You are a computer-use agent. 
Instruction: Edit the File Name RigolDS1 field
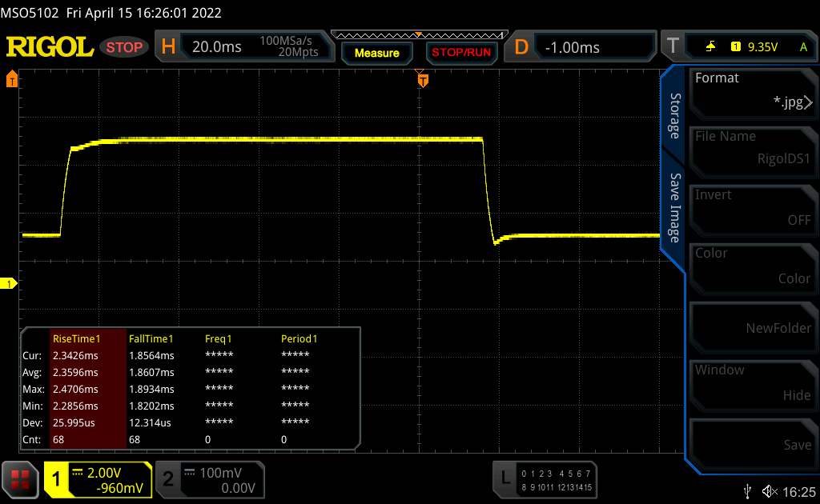(x=753, y=150)
